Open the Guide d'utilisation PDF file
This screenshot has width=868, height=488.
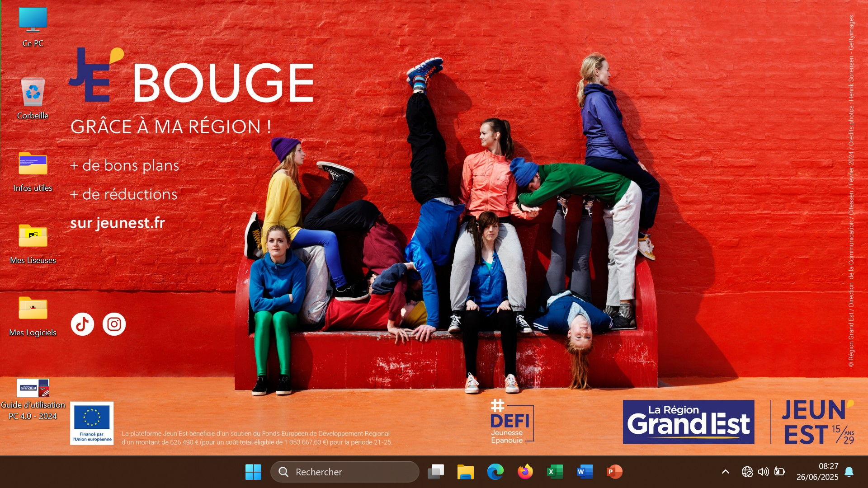click(x=33, y=388)
